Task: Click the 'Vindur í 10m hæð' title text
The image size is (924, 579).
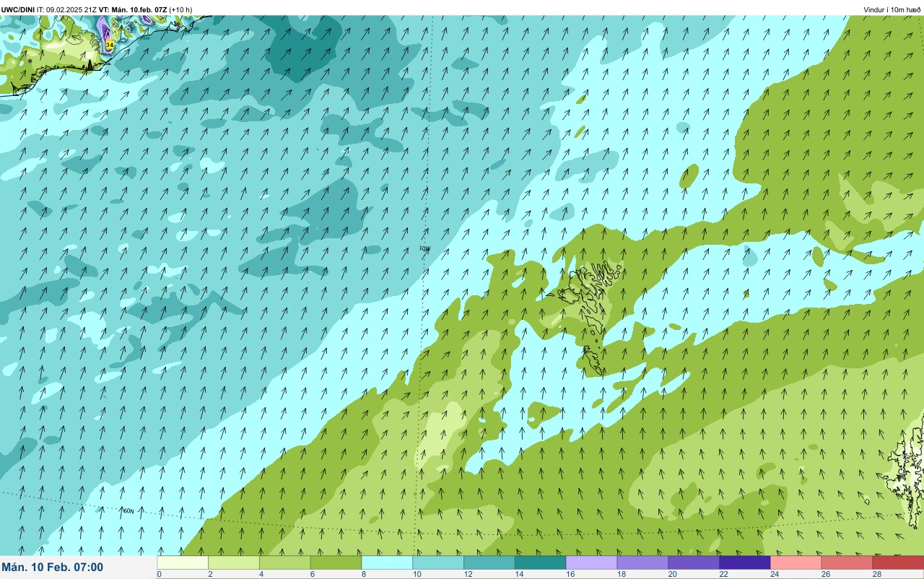Action: (x=892, y=9)
